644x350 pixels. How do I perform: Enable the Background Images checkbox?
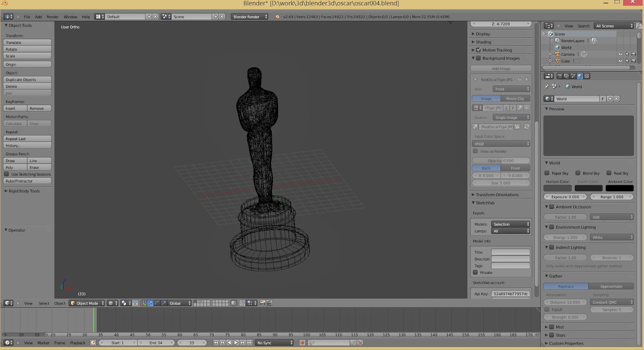click(x=479, y=58)
